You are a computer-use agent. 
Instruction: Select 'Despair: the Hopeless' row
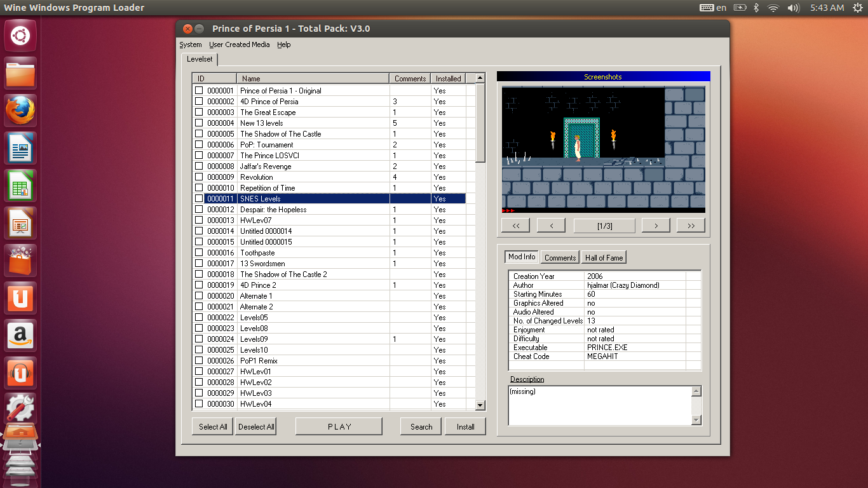[x=329, y=209]
